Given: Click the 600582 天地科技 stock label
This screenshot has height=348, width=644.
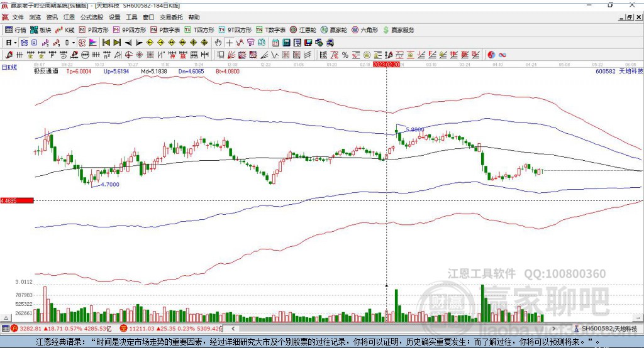Looking at the screenshot, I should click(x=619, y=71).
